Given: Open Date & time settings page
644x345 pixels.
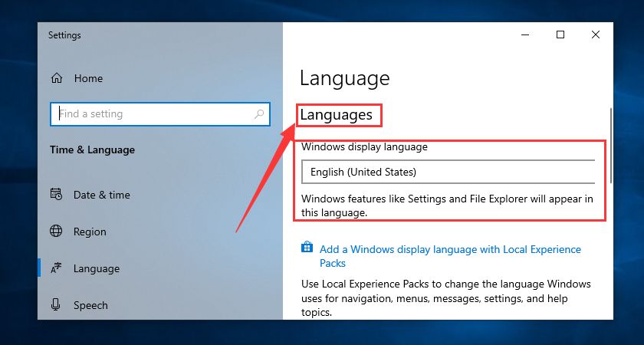Looking at the screenshot, I should click(101, 195).
